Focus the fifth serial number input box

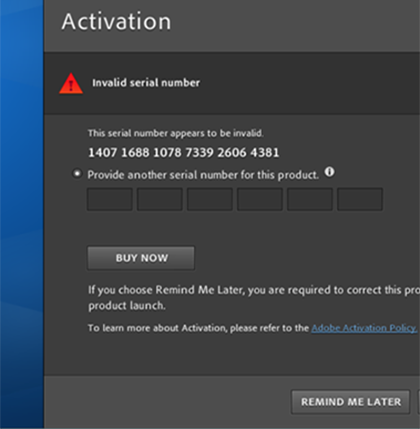[x=310, y=199]
